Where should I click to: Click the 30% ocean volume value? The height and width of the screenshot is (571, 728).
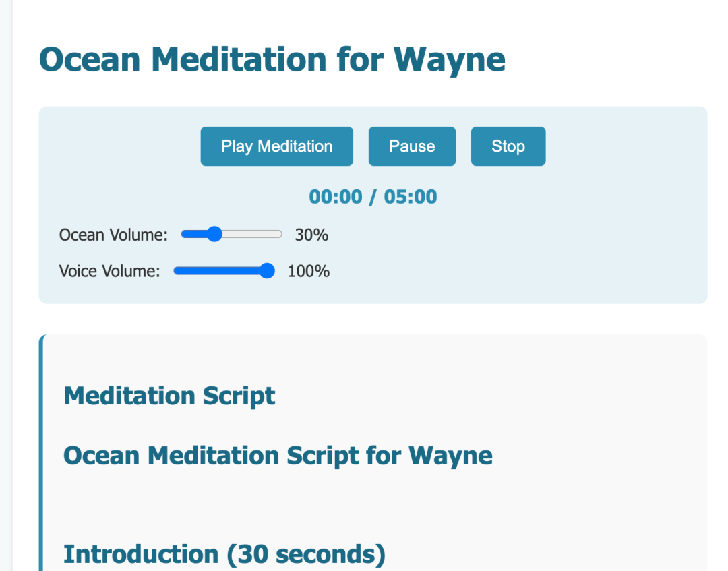click(311, 235)
